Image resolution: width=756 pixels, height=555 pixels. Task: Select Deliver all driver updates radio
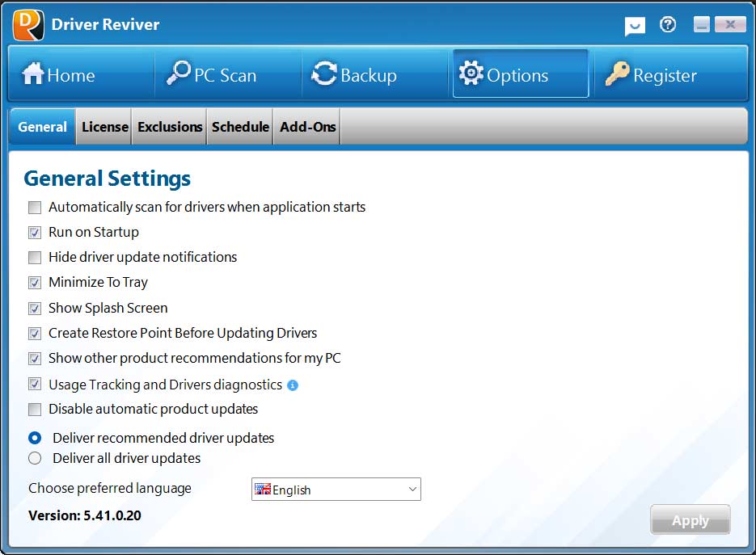point(35,458)
